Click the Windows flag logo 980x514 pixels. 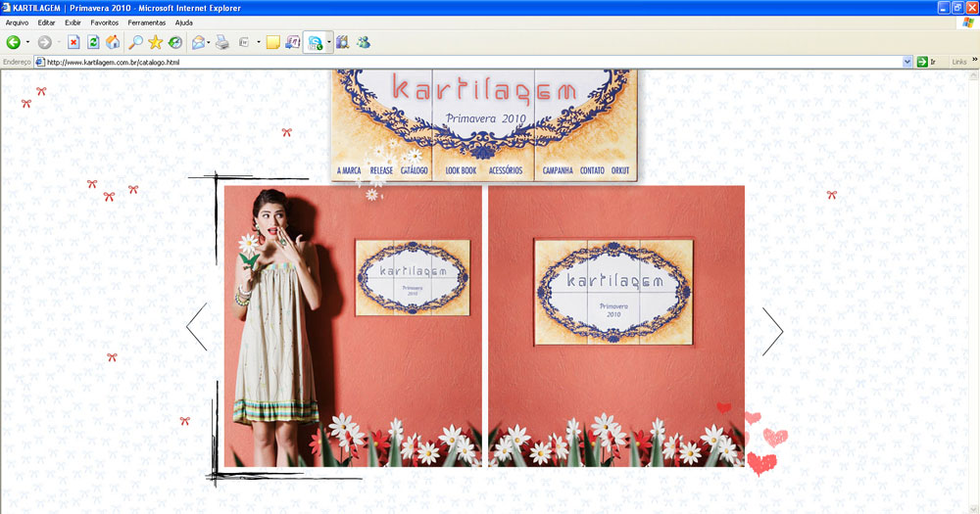[x=968, y=23]
